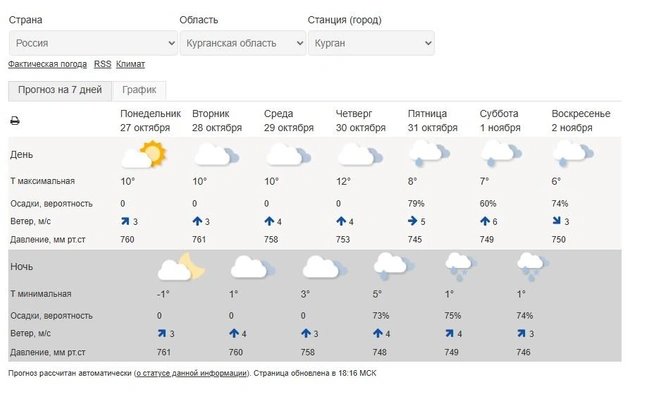Click Sunday's southeast daytime wind arrow
The image size is (656, 411).
coord(556,220)
